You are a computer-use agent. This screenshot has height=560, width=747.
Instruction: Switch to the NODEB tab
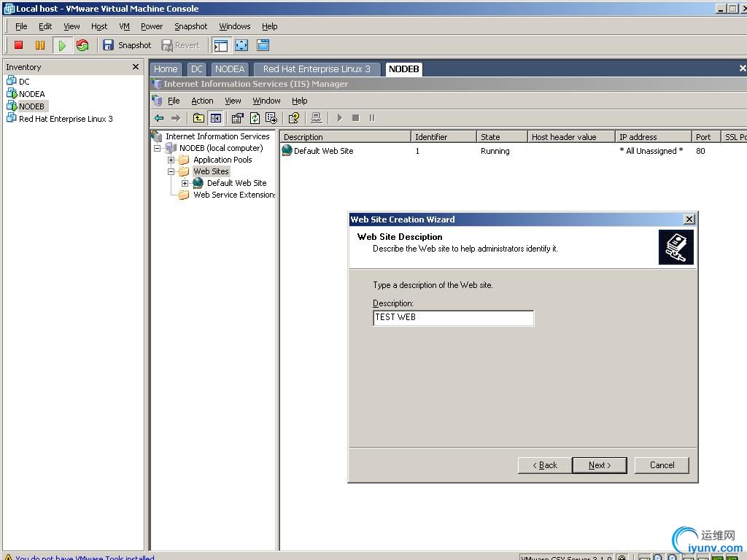coord(404,69)
